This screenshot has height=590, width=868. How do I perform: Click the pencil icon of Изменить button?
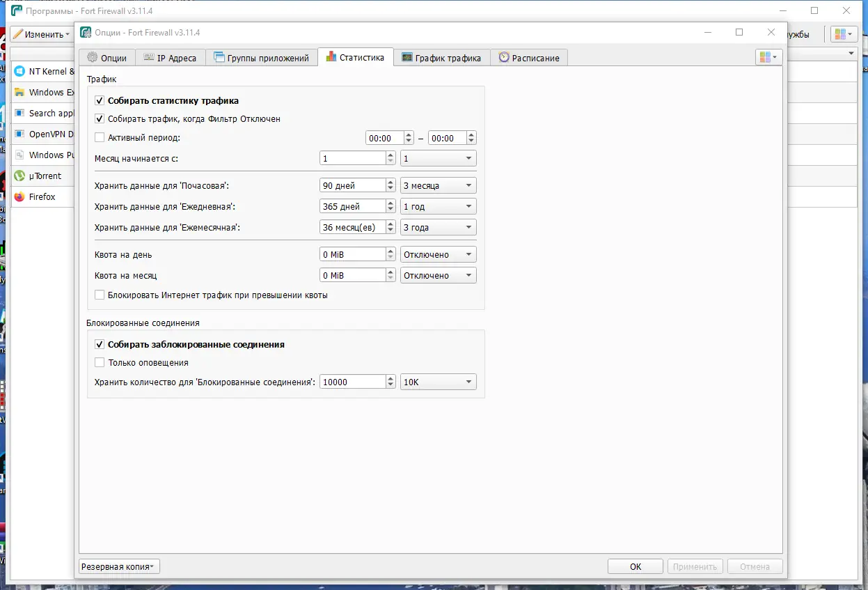tap(17, 34)
